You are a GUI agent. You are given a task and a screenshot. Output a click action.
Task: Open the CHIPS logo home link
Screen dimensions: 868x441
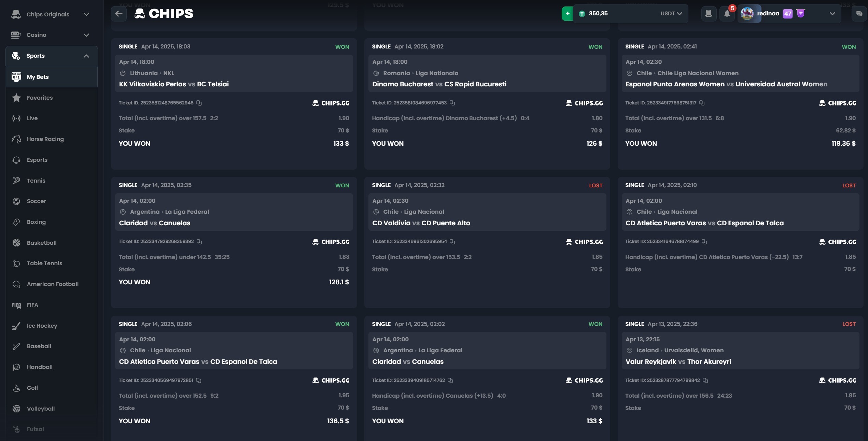164,14
